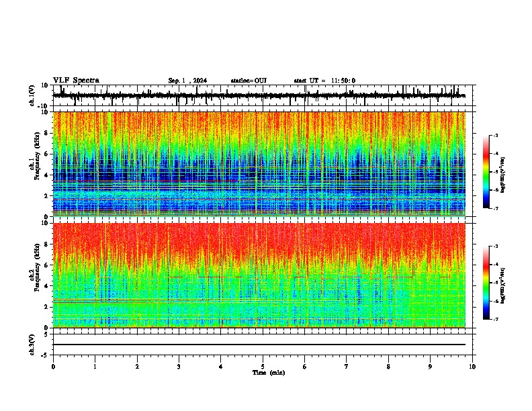This screenshot has height=411, width=532.
Task: Click the "Time (min)" axis title
Action: click(x=269, y=373)
